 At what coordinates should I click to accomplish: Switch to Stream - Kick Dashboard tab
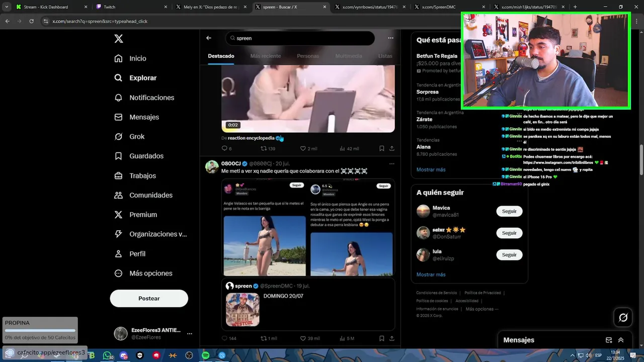pyautogui.click(x=52, y=7)
